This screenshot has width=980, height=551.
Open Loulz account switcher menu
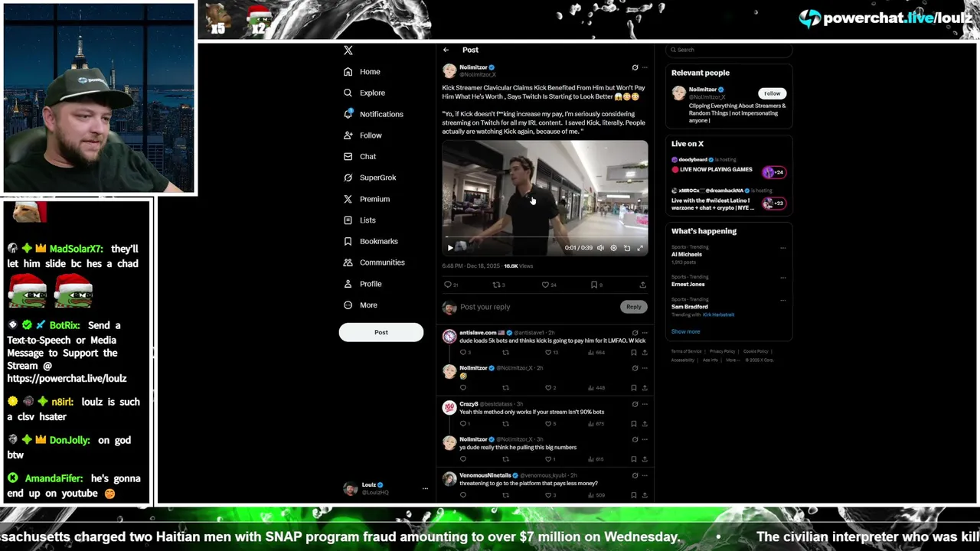click(x=385, y=488)
